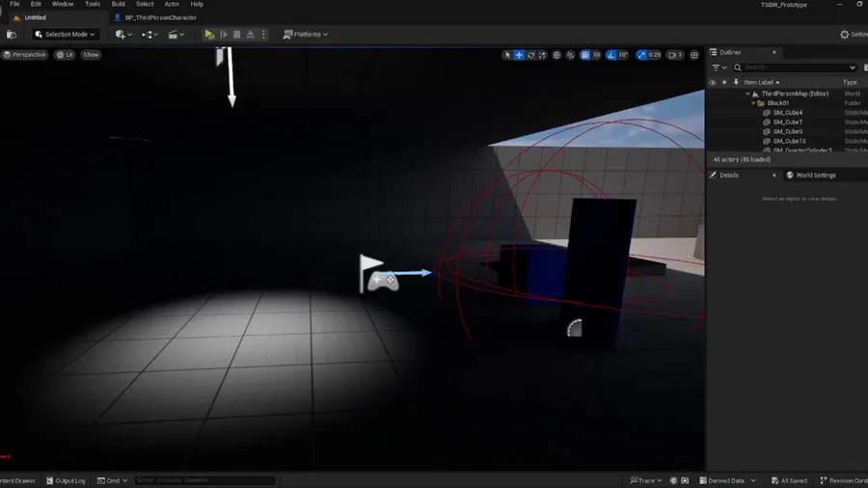This screenshot has width=868, height=488.
Task: Click the skip frame play control
Action: point(224,35)
